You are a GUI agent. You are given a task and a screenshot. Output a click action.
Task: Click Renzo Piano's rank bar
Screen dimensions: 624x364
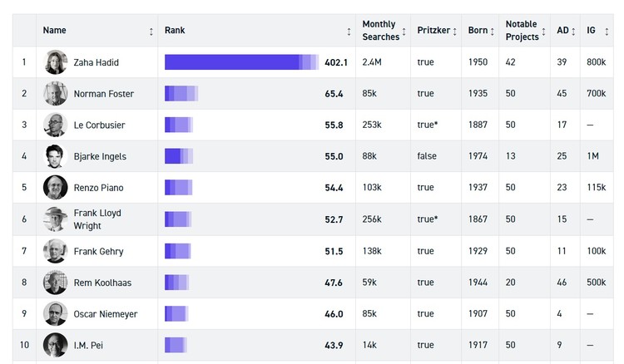[x=179, y=188]
